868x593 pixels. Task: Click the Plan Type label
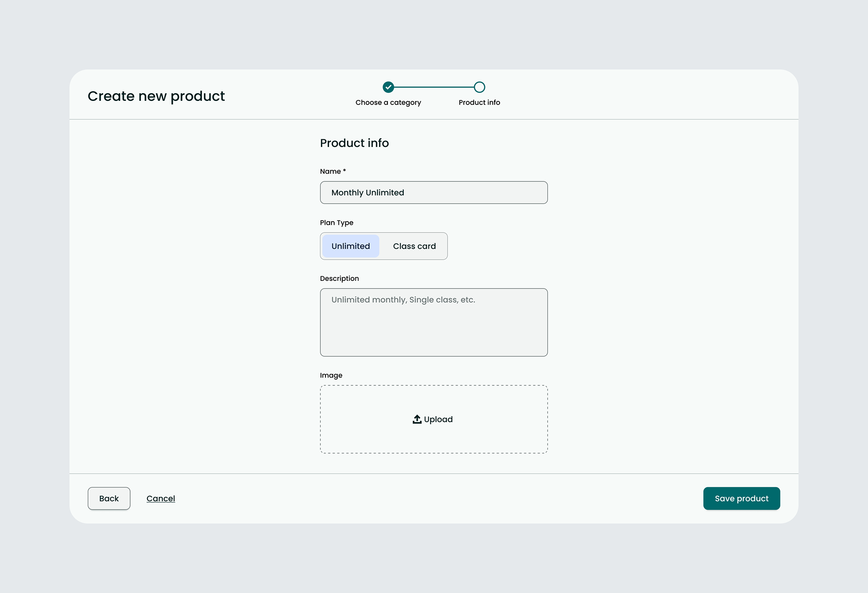coord(336,223)
